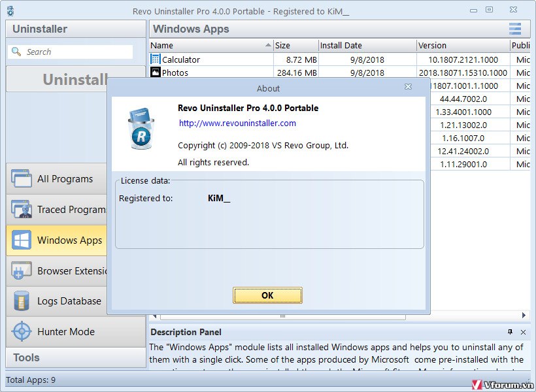Click the Photos app icon in the list

pyautogui.click(x=156, y=72)
